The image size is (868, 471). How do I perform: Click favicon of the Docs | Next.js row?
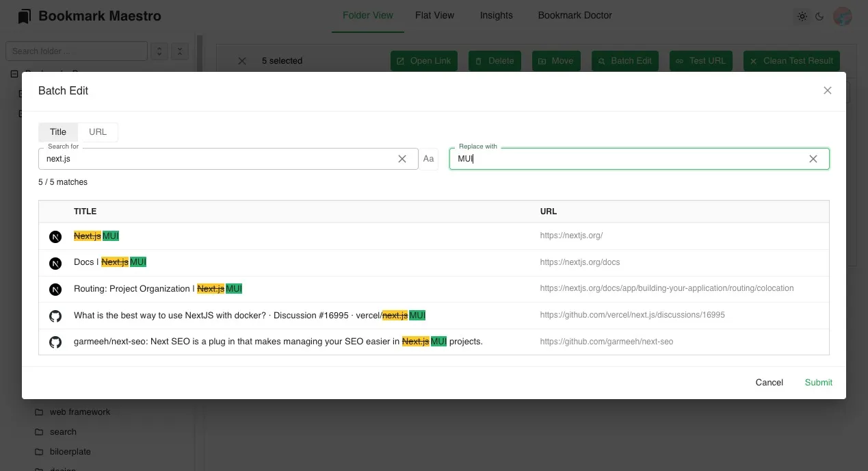[x=55, y=263]
